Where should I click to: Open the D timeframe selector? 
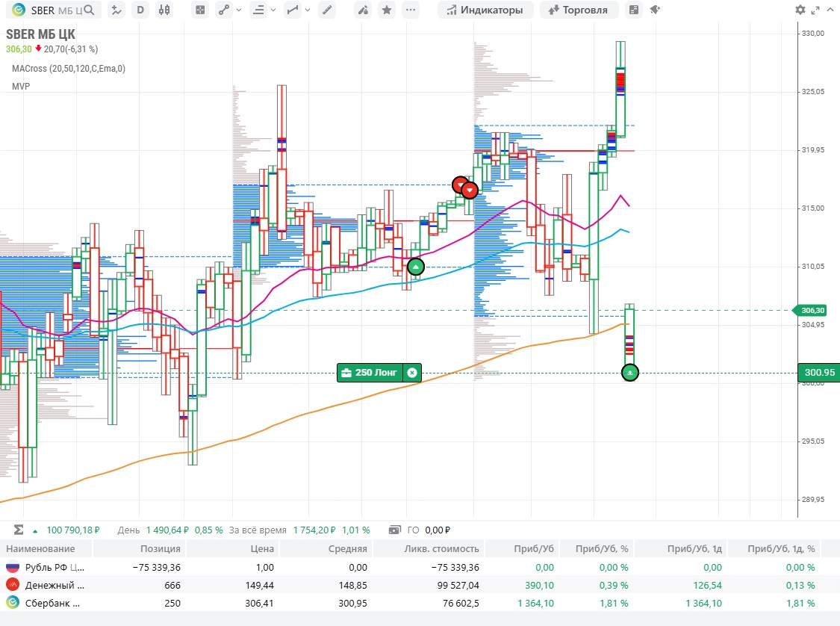[x=140, y=10]
